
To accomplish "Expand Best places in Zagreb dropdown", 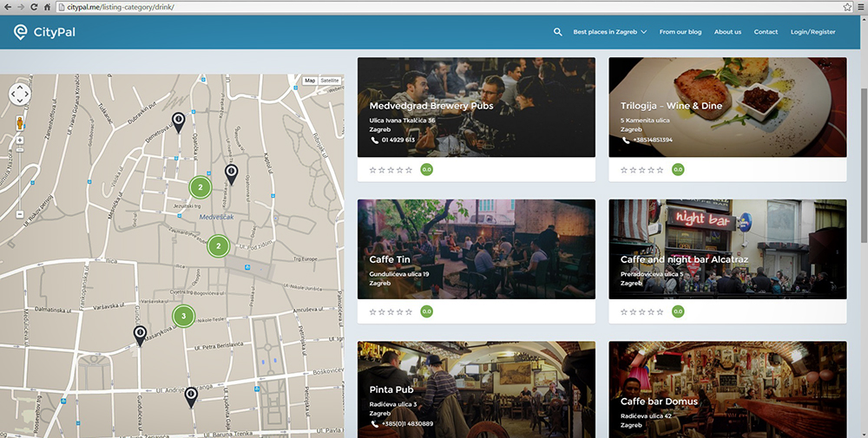I will (609, 32).
